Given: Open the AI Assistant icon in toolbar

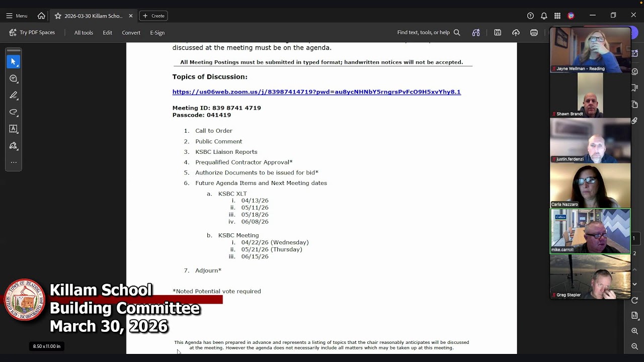Looking at the screenshot, I should 476,32.
